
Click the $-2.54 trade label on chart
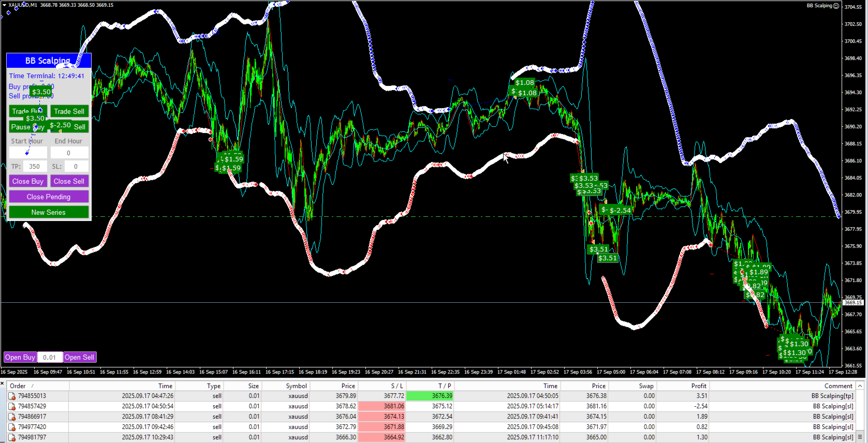[x=620, y=210]
